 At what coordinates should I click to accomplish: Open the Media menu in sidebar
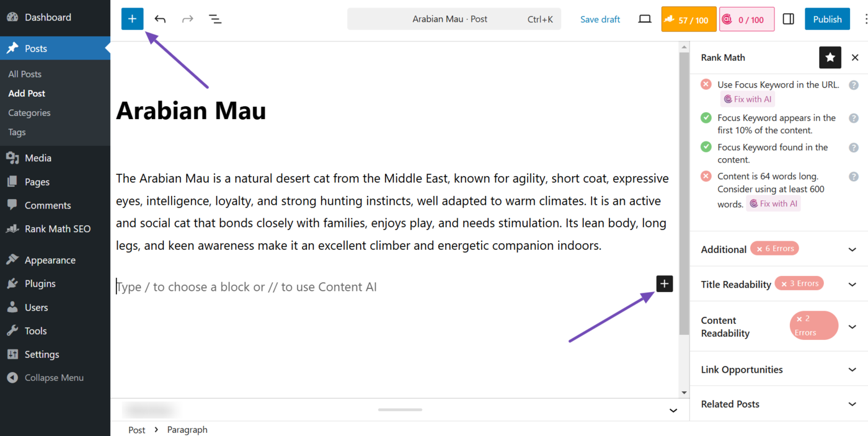coord(38,158)
